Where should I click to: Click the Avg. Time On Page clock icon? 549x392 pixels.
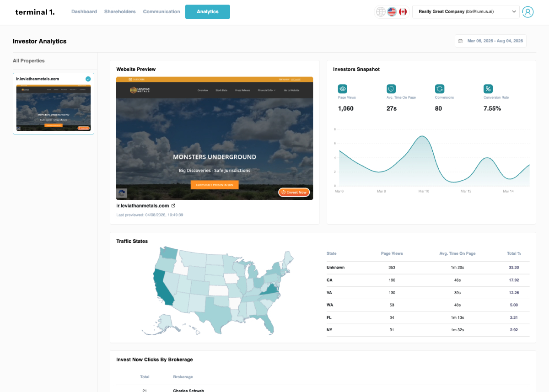click(x=391, y=89)
